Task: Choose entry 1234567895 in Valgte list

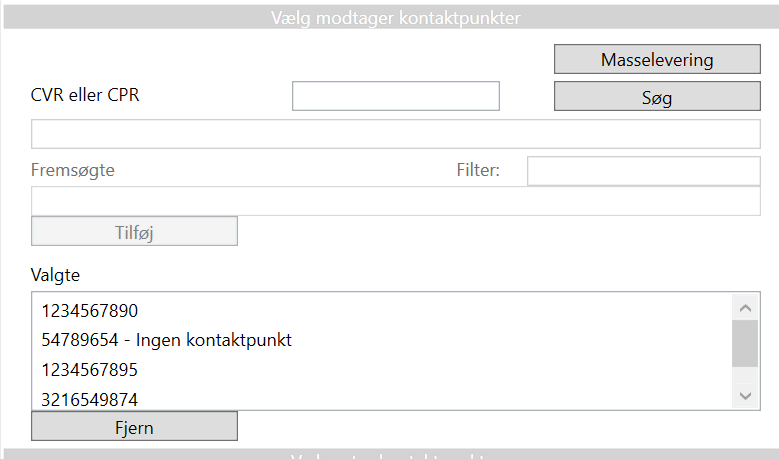Action: click(90, 370)
